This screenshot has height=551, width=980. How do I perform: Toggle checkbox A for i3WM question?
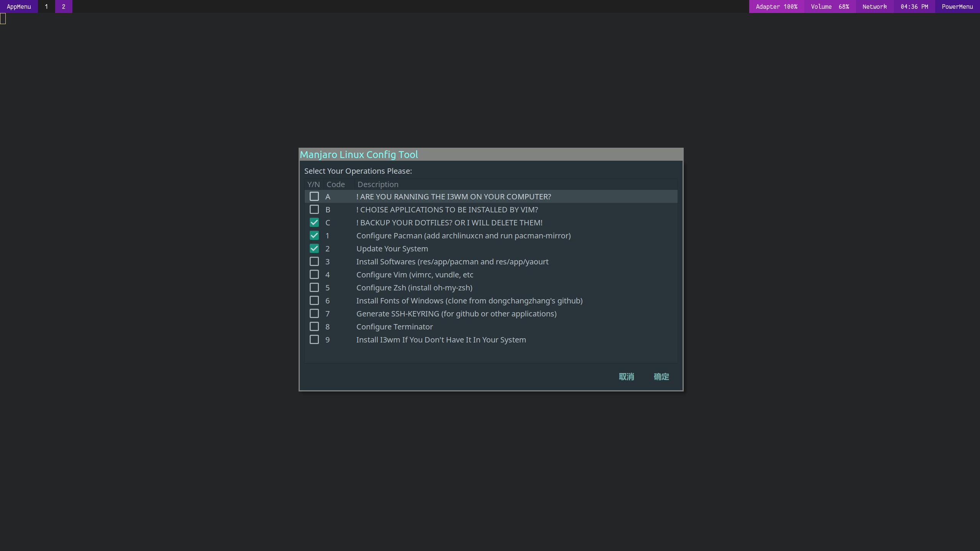[x=314, y=196]
